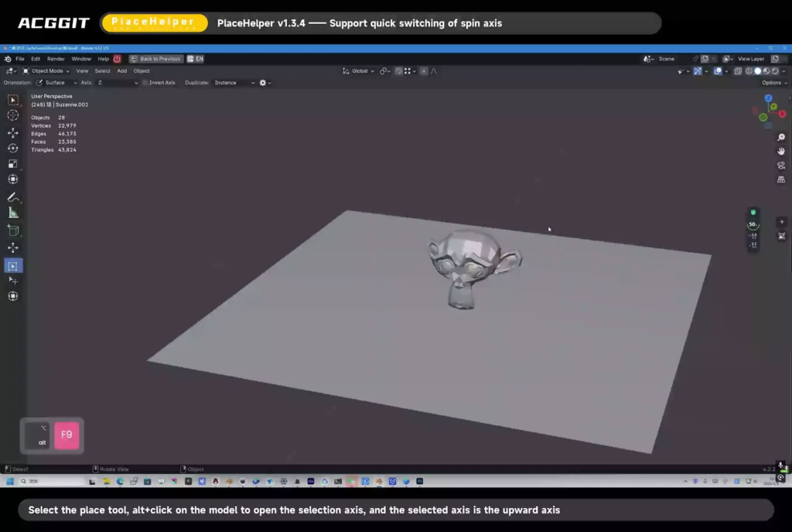Select the Move tool

click(x=13, y=132)
